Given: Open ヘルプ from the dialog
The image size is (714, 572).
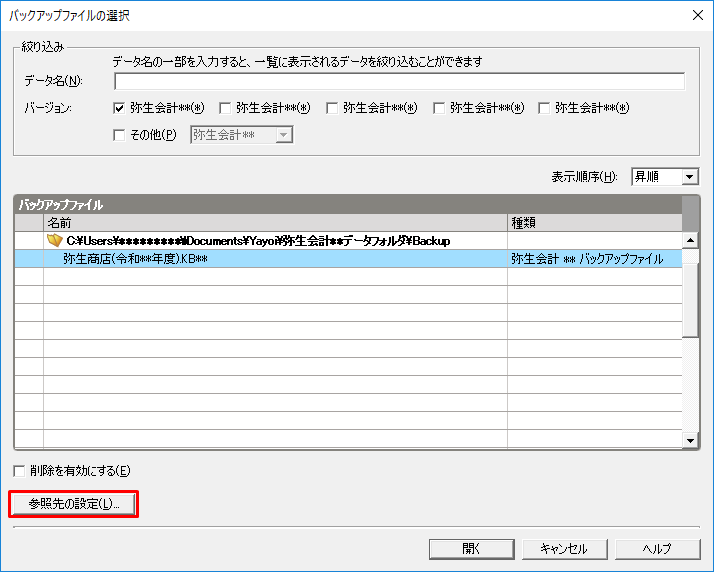Looking at the screenshot, I should 658,549.
